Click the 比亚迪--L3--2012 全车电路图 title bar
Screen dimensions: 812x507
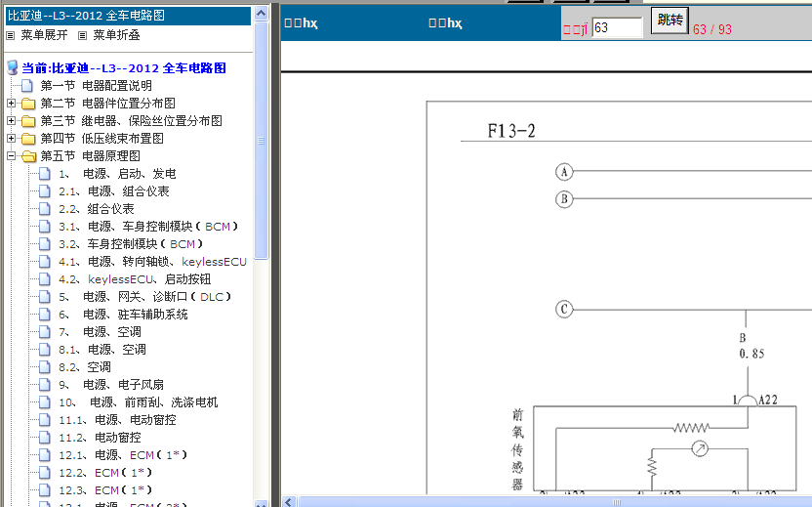[129, 16]
